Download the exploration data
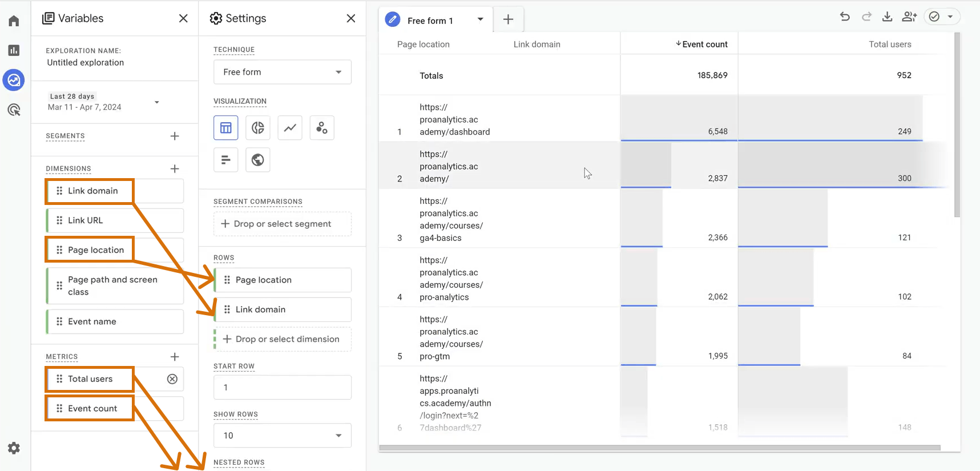The width and height of the screenshot is (980, 471). point(887,17)
